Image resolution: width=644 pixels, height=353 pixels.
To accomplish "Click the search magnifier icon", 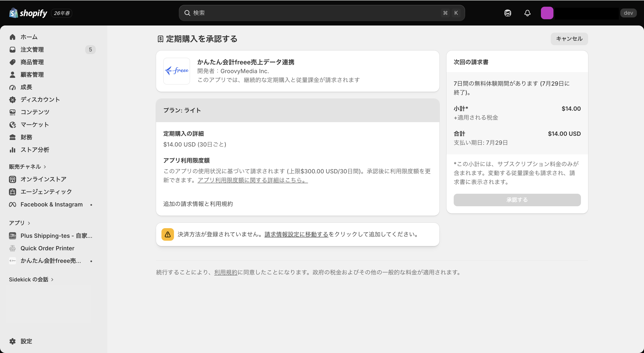I will tap(187, 13).
